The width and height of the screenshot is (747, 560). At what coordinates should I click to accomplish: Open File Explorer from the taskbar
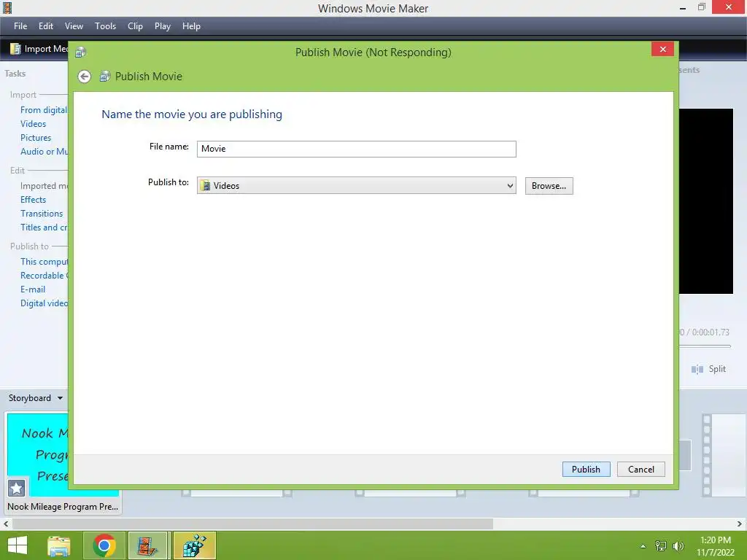click(x=59, y=545)
